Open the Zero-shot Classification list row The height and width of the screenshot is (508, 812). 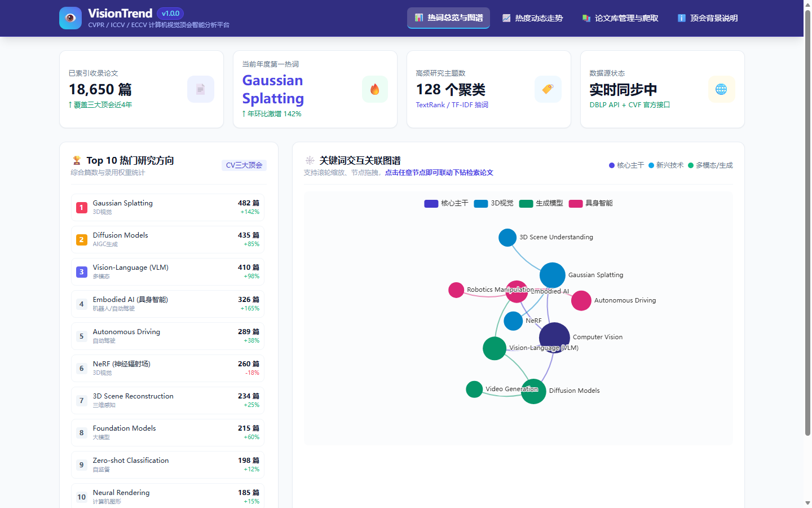click(168, 465)
